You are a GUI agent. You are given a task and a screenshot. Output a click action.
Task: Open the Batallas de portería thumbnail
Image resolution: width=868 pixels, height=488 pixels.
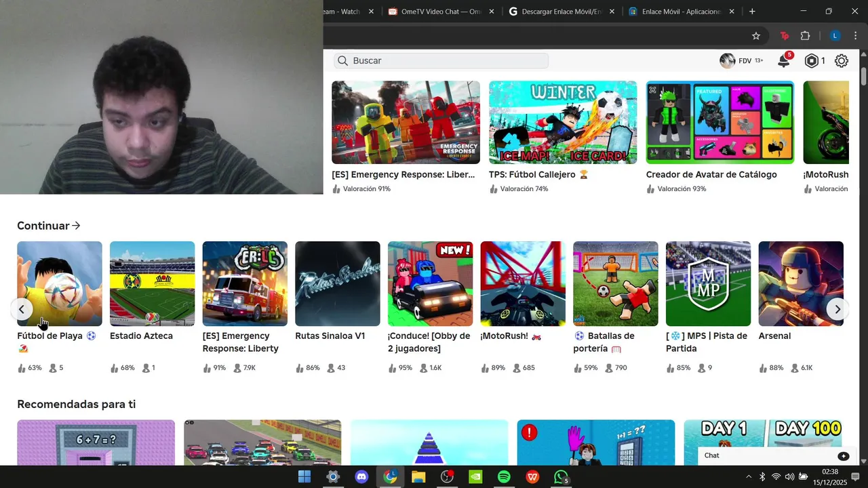pyautogui.click(x=616, y=284)
